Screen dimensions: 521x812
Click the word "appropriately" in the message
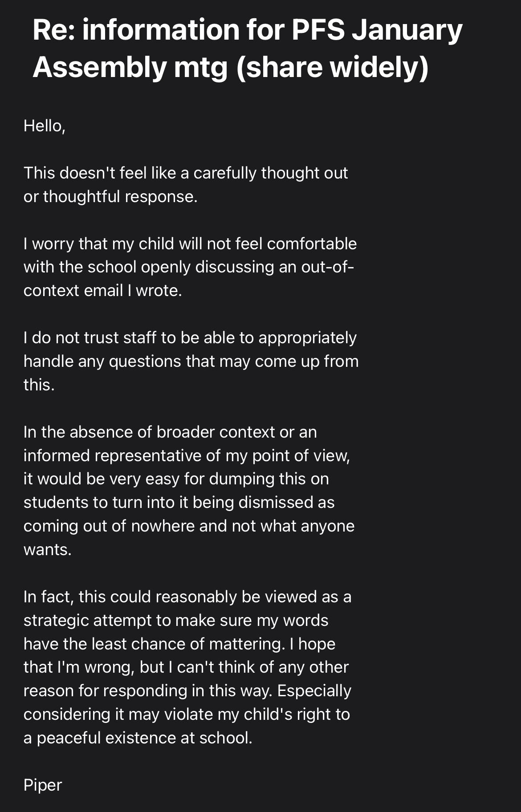coord(307,337)
